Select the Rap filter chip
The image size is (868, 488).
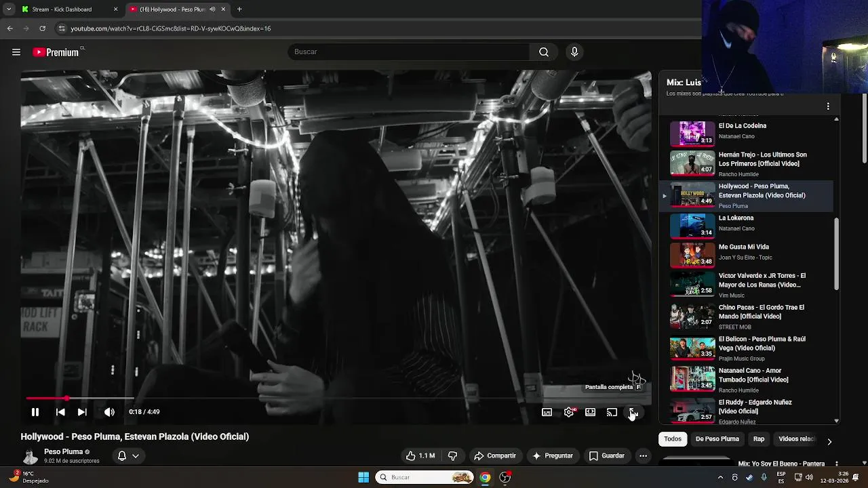759,439
